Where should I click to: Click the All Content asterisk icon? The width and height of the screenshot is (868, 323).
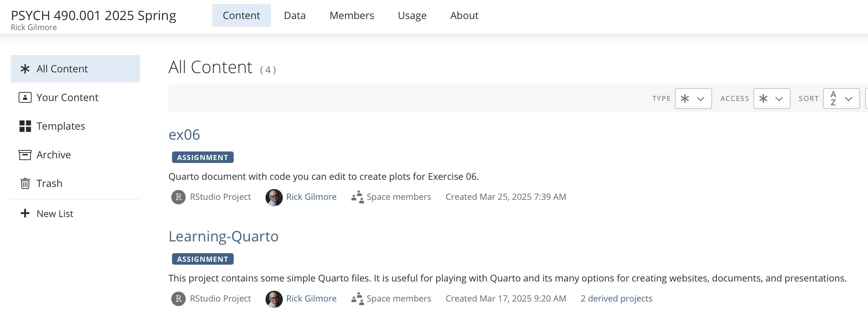coord(25,69)
